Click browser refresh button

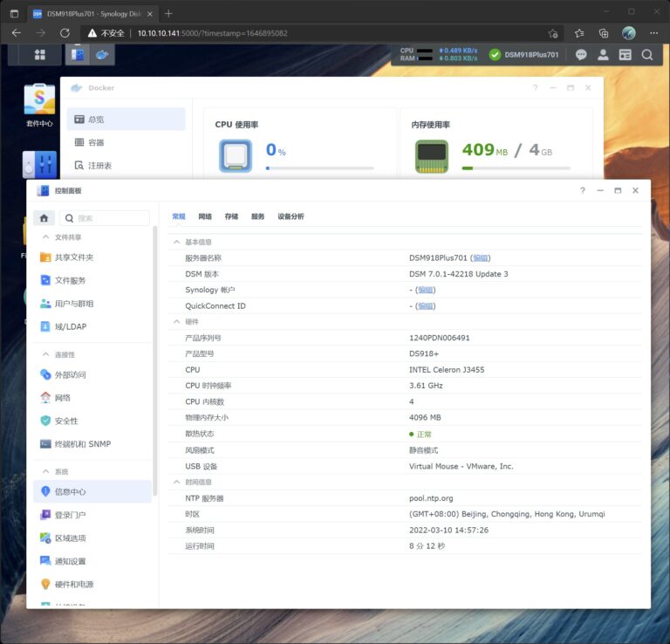tap(65, 33)
